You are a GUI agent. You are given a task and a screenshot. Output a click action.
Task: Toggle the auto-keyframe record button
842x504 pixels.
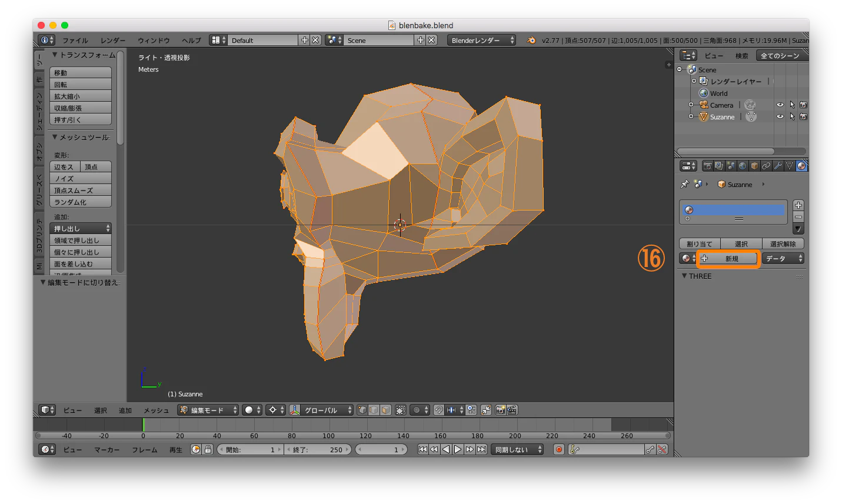point(559,450)
